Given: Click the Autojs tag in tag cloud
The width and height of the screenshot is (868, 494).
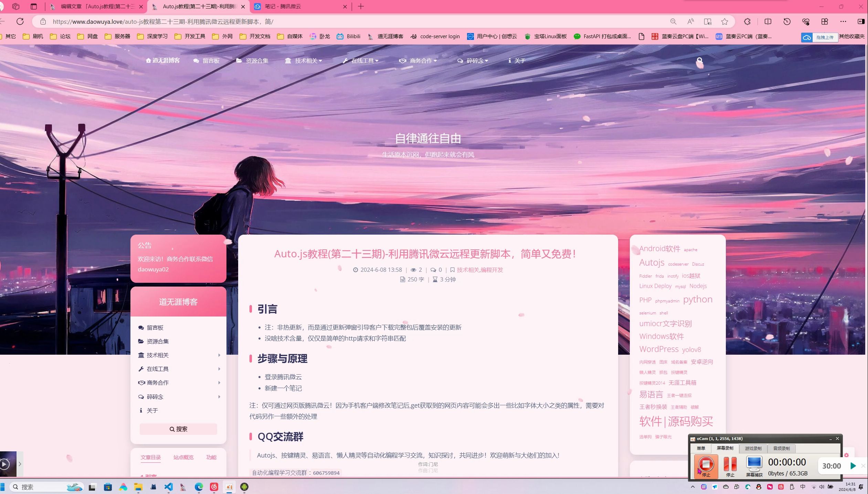Looking at the screenshot, I should [652, 262].
